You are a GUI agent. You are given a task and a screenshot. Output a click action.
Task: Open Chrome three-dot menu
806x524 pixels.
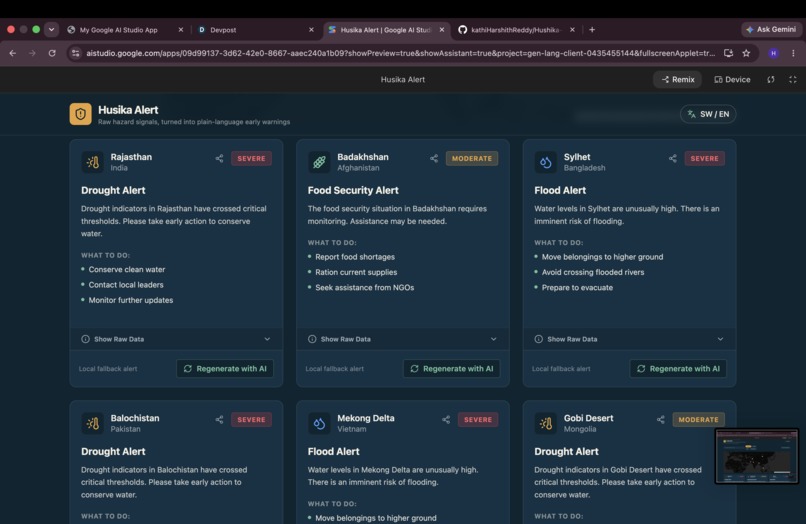click(793, 53)
